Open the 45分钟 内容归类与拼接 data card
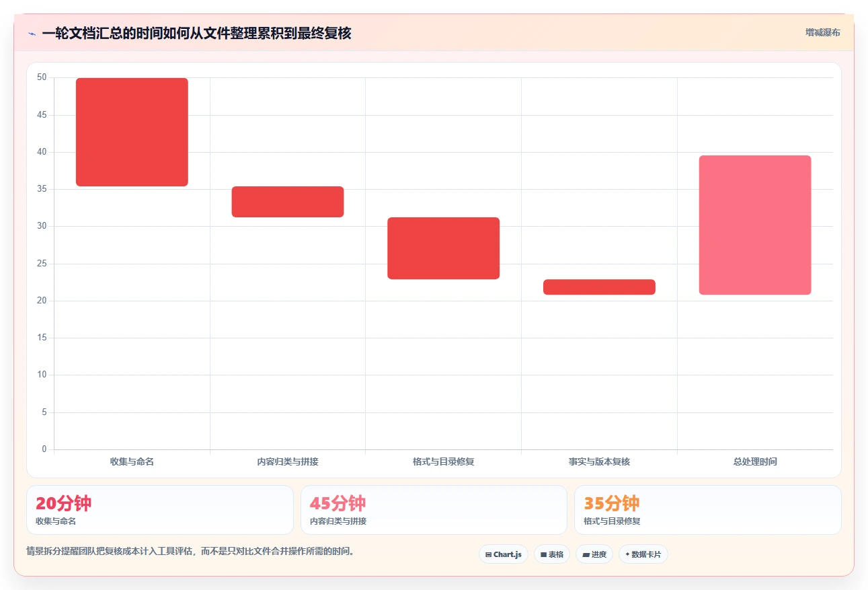This screenshot has width=868, height=590. pyautogui.click(x=434, y=510)
